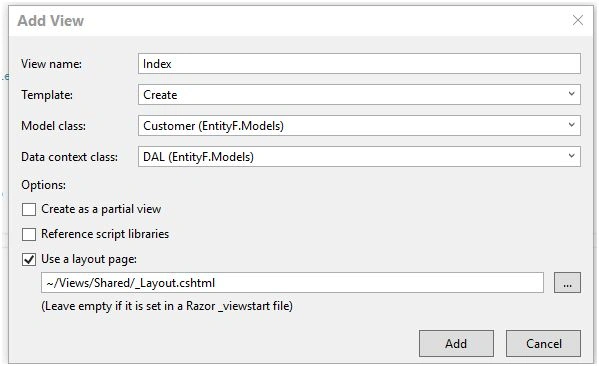This screenshot has height=366, width=599.
Task: Uncheck Use a layout page
Action: pyautogui.click(x=29, y=259)
